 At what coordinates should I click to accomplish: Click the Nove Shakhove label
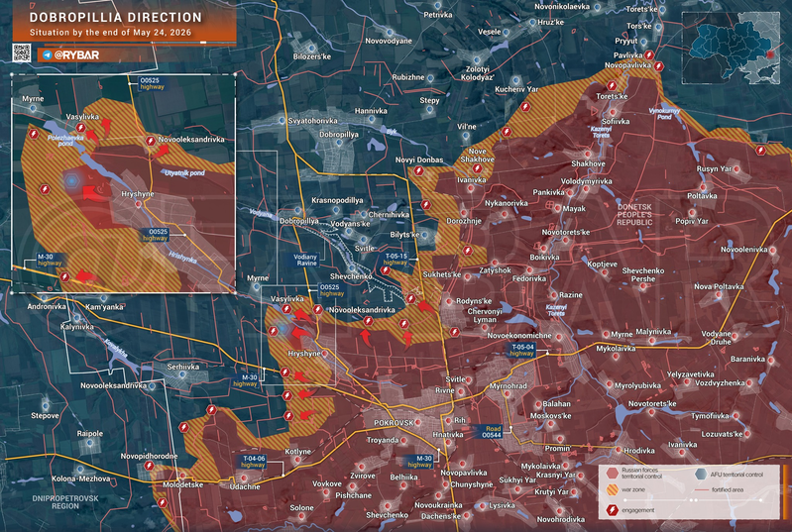(478, 155)
